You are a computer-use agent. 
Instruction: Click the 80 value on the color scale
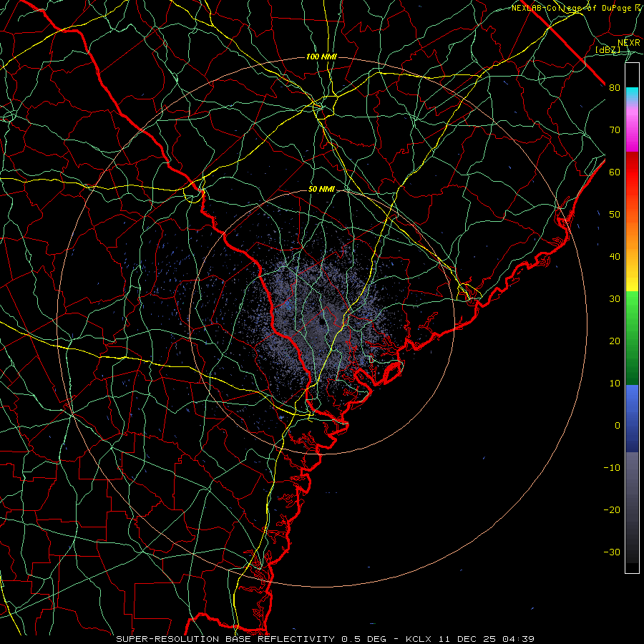click(615, 88)
